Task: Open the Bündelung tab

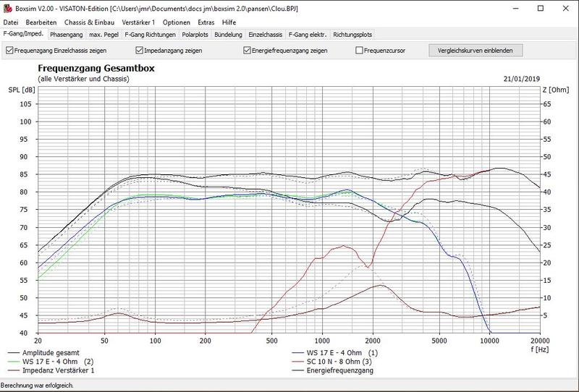Action: point(229,34)
